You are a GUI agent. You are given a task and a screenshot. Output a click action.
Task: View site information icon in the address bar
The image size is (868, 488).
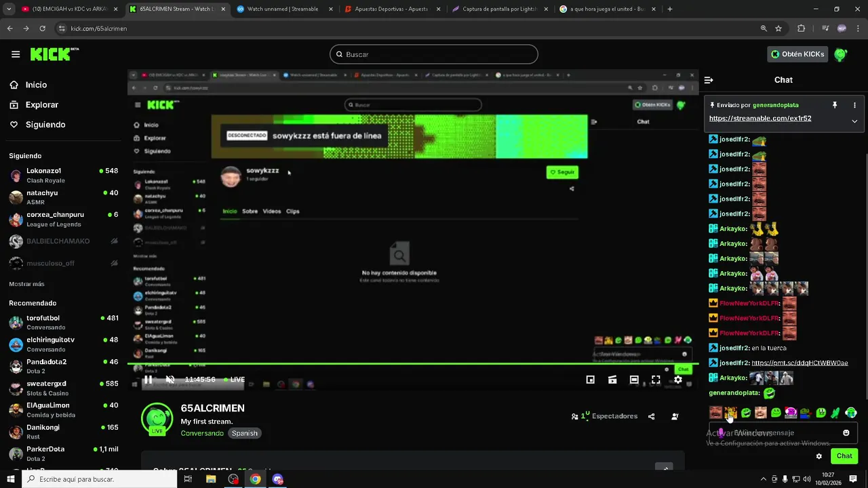[x=62, y=28]
